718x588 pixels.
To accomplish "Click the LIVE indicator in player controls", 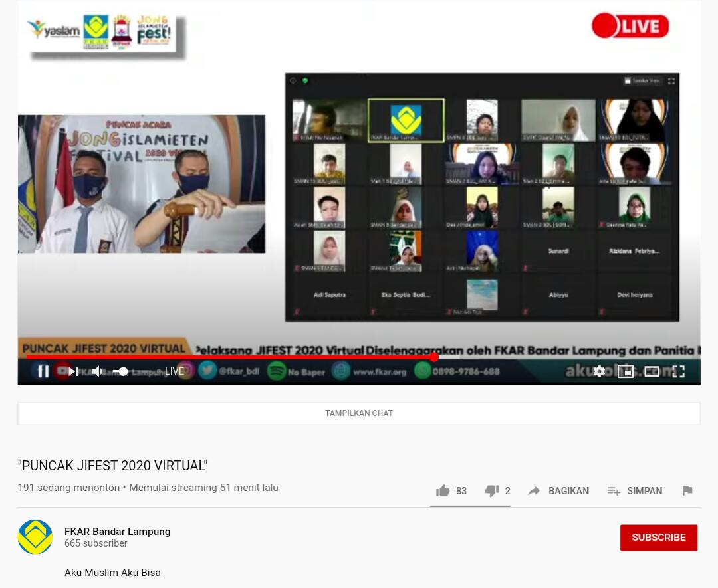I will click(174, 371).
